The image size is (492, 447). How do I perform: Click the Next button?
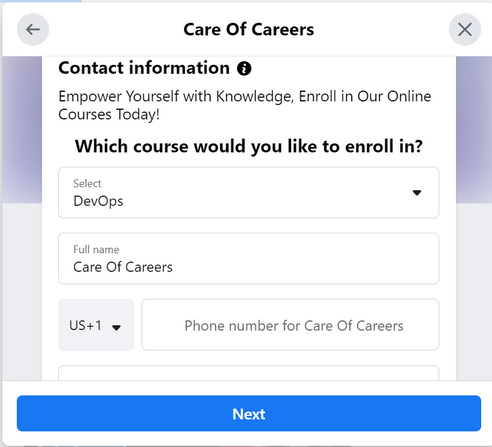tap(249, 413)
